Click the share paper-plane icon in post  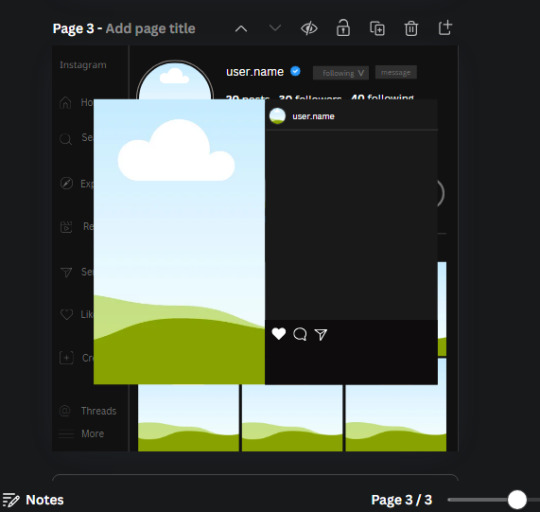[321, 334]
